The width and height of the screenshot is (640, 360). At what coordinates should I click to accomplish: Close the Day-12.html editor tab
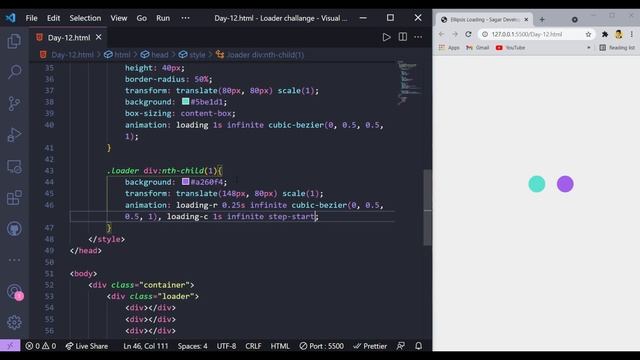pos(98,37)
